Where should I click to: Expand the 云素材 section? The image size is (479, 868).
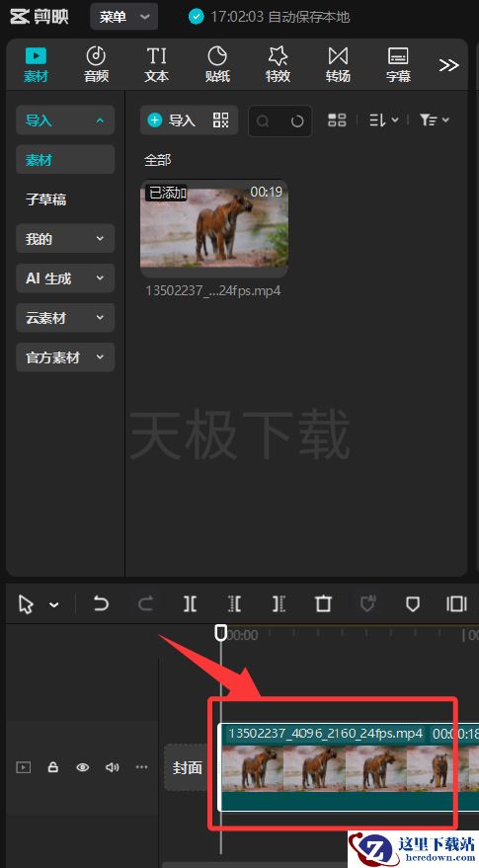[x=65, y=318]
